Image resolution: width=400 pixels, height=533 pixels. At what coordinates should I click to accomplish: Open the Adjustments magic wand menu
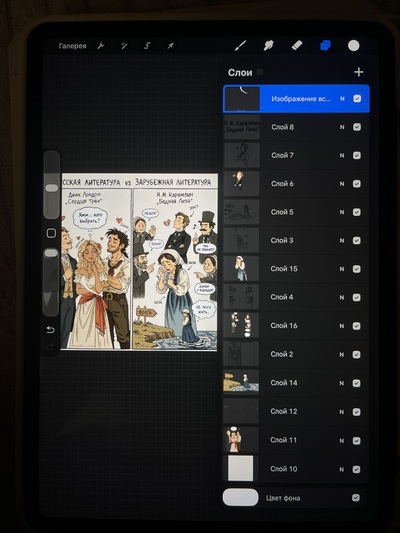pyautogui.click(x=124, y=46)
